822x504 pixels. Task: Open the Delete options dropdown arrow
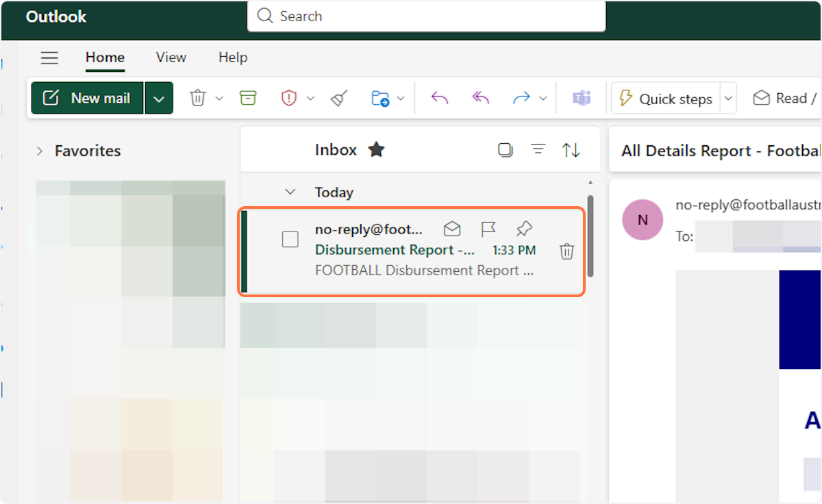pyautogui.click(x=219, y=99)
